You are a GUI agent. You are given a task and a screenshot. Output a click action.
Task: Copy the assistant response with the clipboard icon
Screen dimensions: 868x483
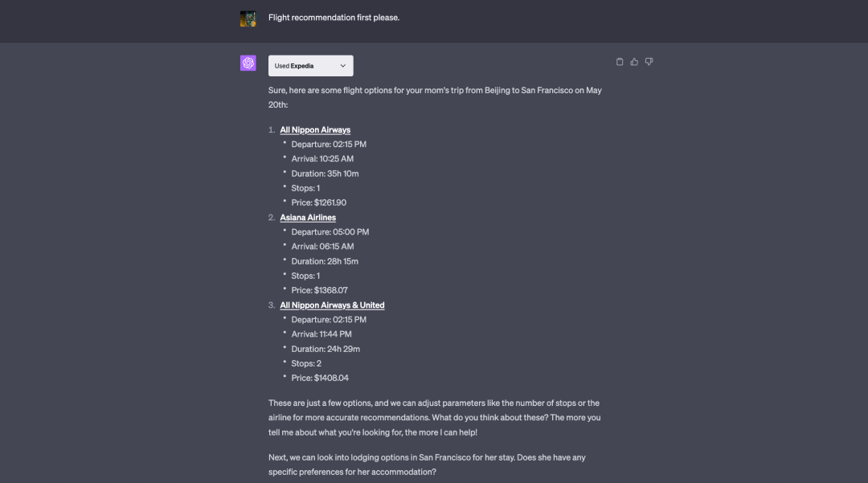pyautogui.click(x=620, y=62)
